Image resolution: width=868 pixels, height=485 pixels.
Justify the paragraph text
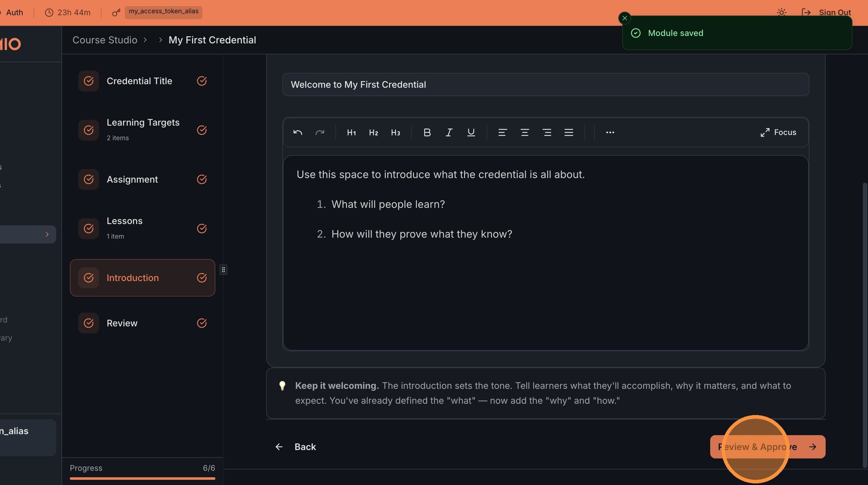click(569, 132)
